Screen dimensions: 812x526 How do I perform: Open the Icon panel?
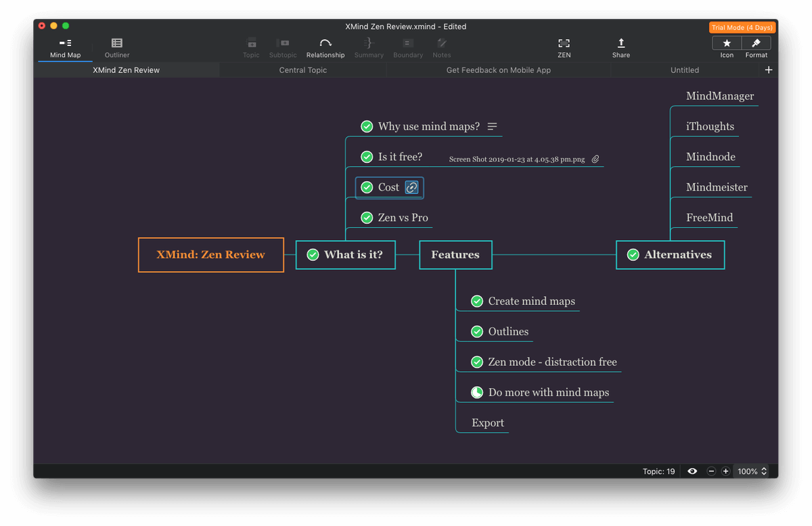coord(727,43)
